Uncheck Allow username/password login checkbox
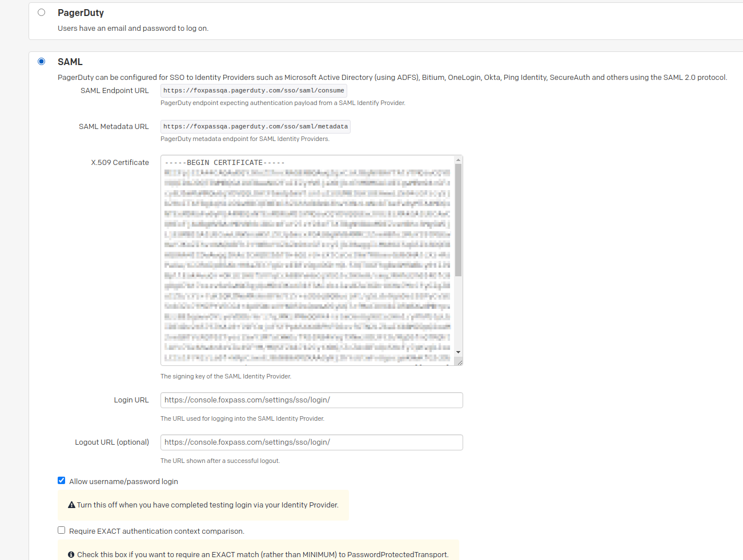This screenshot has height=560, width=743. point(62,481)
